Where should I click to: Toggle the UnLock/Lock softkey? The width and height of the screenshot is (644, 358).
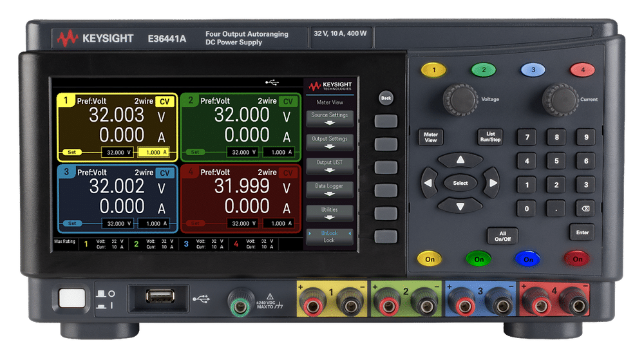tap(329, 236)
